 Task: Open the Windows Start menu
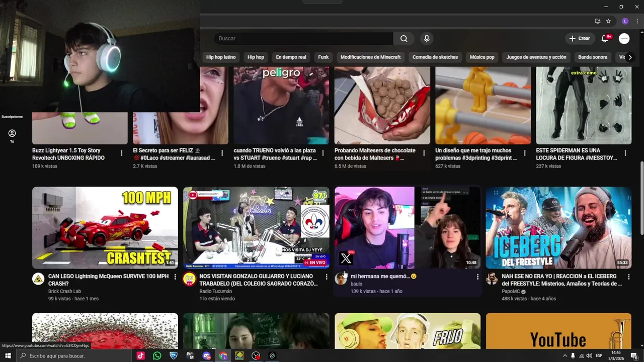(8, 356)
